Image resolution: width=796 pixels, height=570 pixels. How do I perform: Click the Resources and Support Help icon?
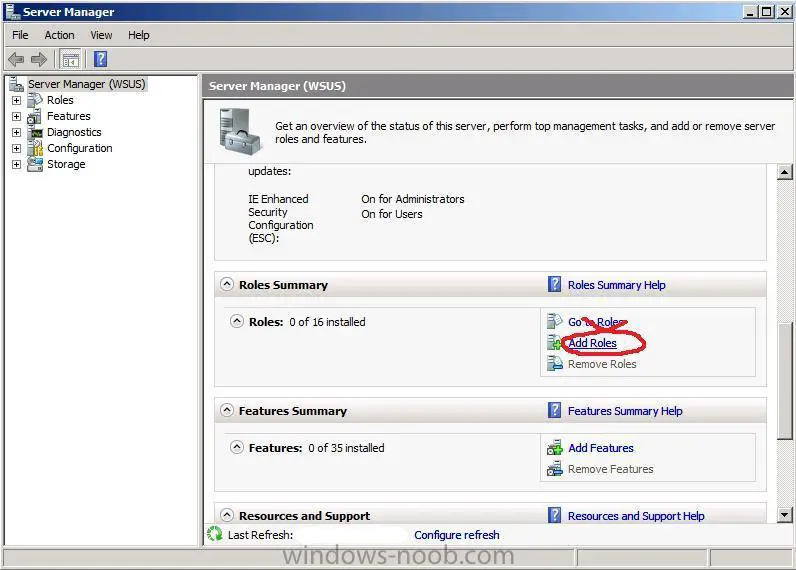click(555, 515)
